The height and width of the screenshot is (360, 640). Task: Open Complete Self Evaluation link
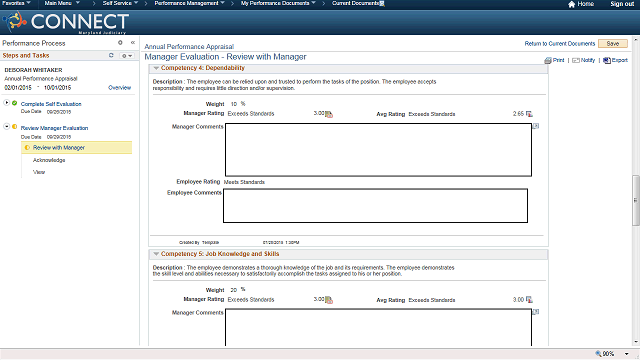click(x=51, y=104)
